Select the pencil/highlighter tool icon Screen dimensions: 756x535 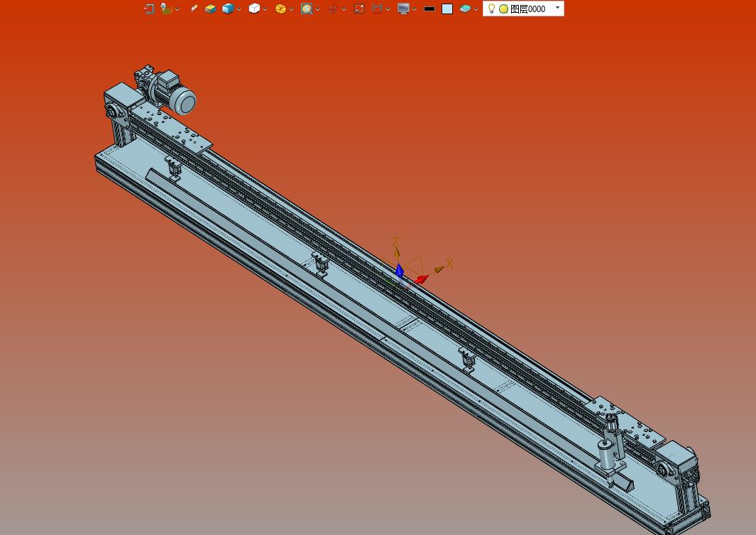click(194, 9)
